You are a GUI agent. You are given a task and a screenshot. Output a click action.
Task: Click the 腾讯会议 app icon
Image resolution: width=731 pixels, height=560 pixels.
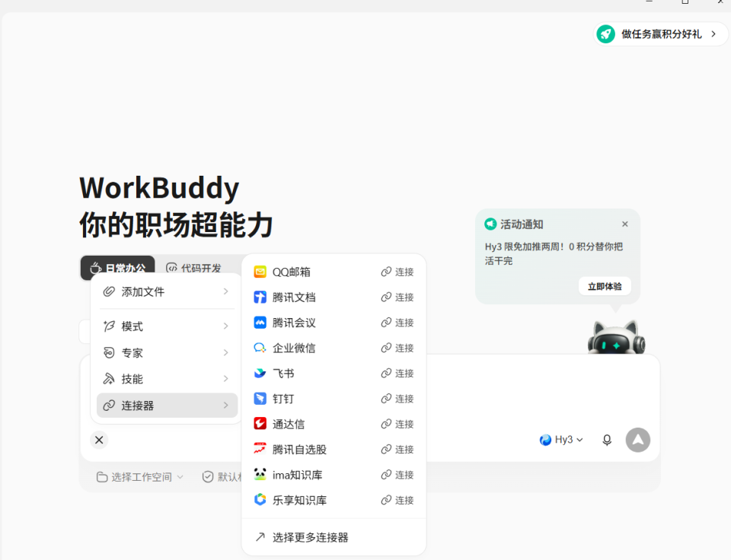[260, 323]
